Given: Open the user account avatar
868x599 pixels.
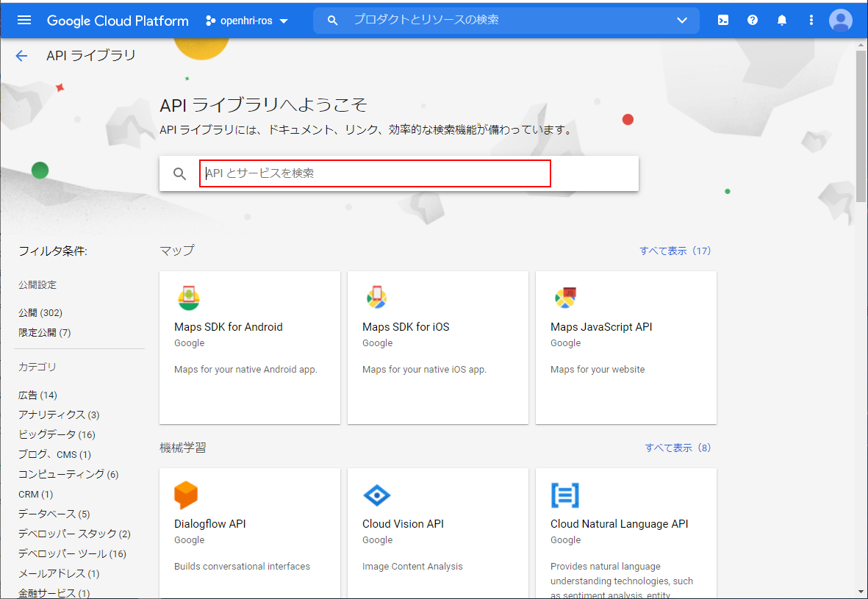Looking at the screenshot, I should coord(840,21).
